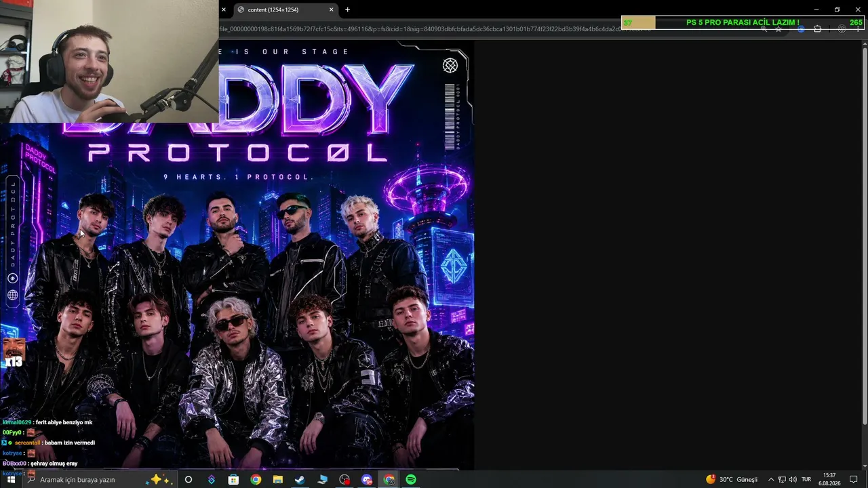Open the Chrome three-dot menu

click(858, 29)
